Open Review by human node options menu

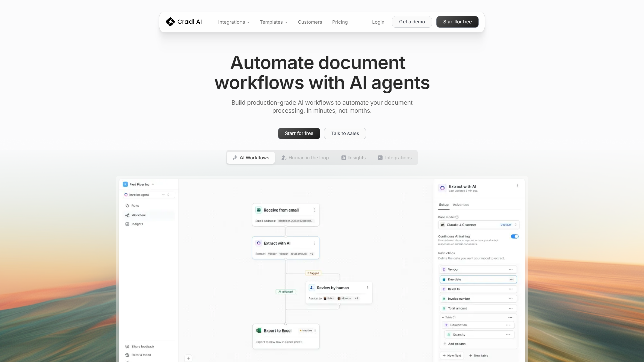tap(367, 288)
